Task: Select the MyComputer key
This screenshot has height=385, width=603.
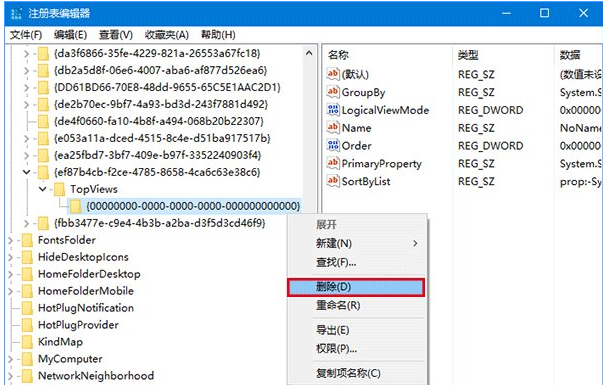Action: (70, 359)
